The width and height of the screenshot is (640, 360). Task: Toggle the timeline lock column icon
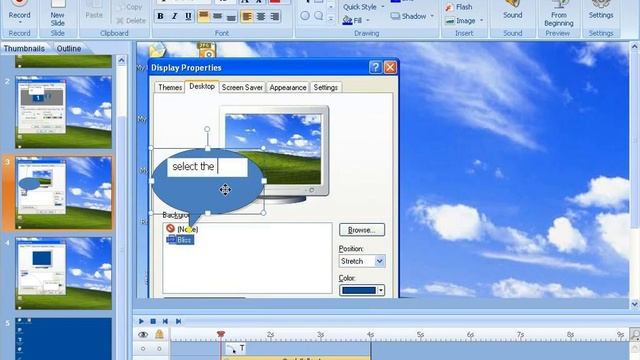(x=159, y=335)
